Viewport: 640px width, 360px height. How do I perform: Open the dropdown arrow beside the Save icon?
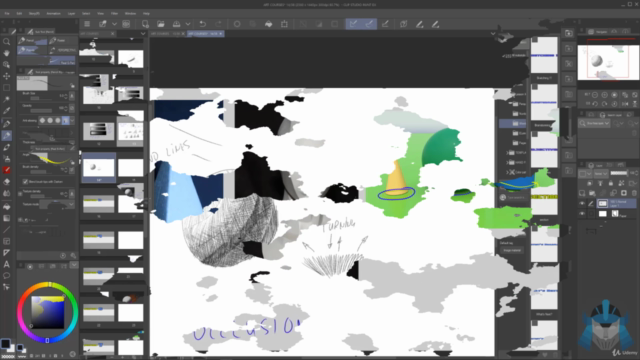(188, 24)
